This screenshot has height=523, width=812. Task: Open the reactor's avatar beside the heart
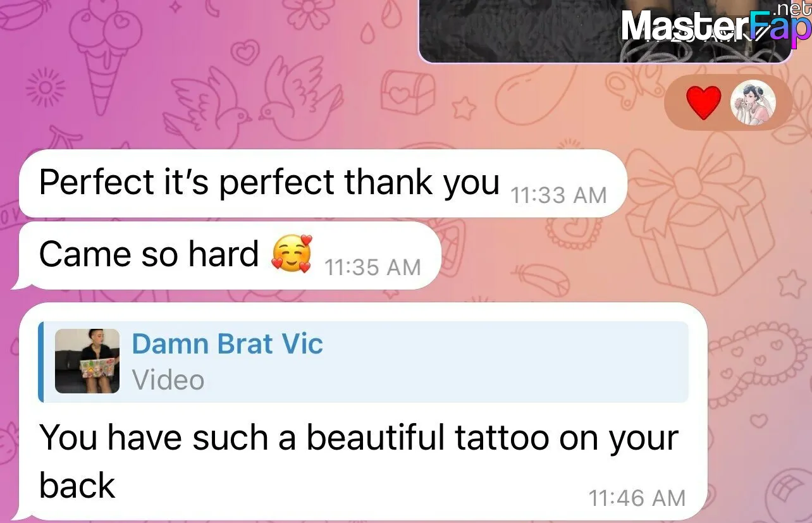point(753,102)
